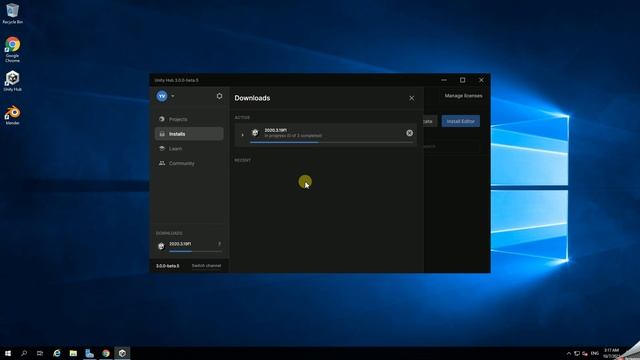Screen dimensions: 640x360
Task: Open Google Chrome desktop shortcut
Action: pyautogui.click(x=12, y=49)
